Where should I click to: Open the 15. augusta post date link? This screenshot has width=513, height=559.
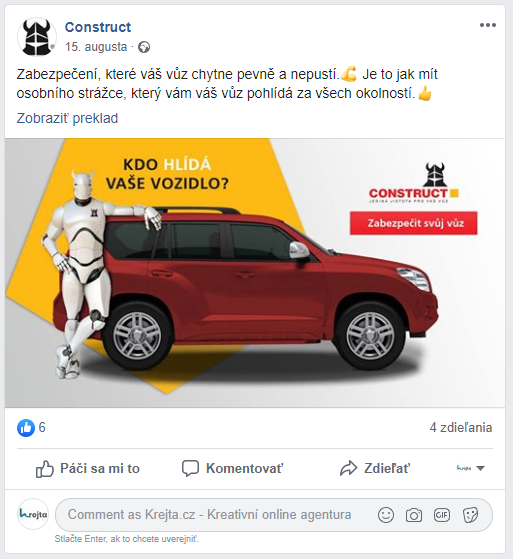coord(96,47)
